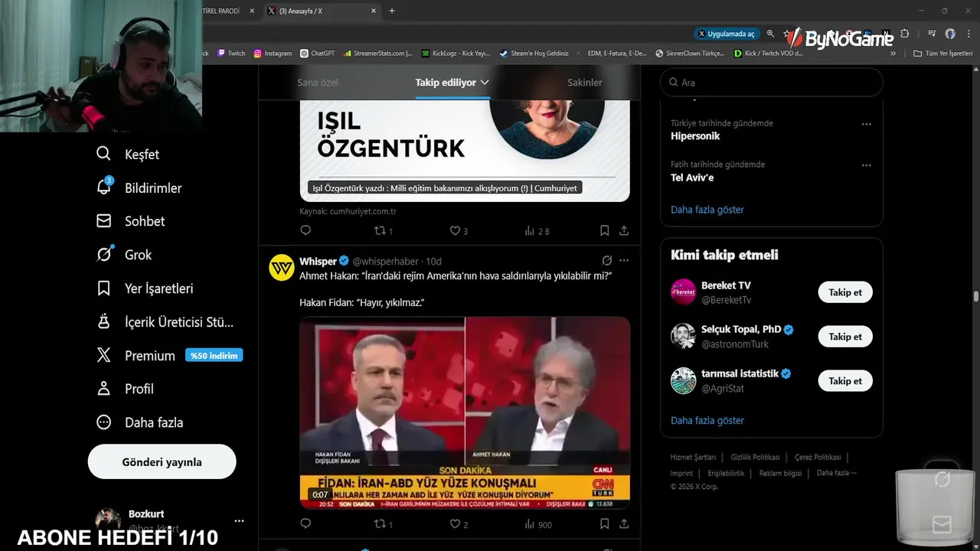The height and width of the screenshot is (551, 980).
Task: Open Premium in the sidebar
Action: coord(135,355)
